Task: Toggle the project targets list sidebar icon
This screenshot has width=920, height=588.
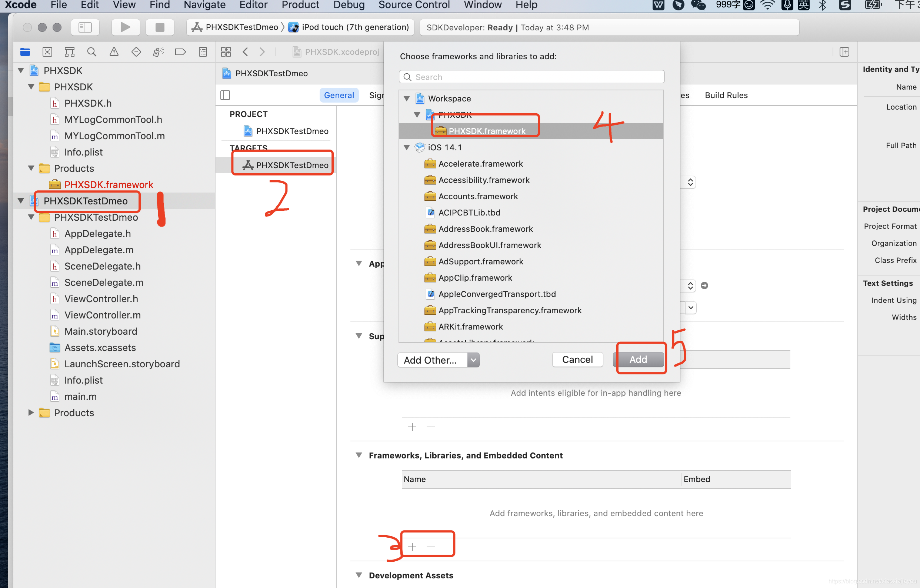Action: point(226,95)
